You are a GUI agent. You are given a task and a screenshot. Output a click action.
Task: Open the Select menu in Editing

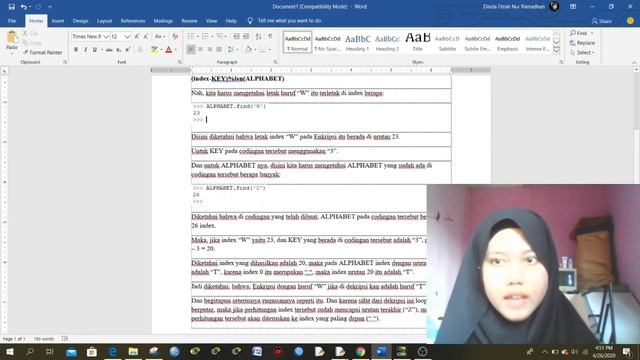pos(582,52)
